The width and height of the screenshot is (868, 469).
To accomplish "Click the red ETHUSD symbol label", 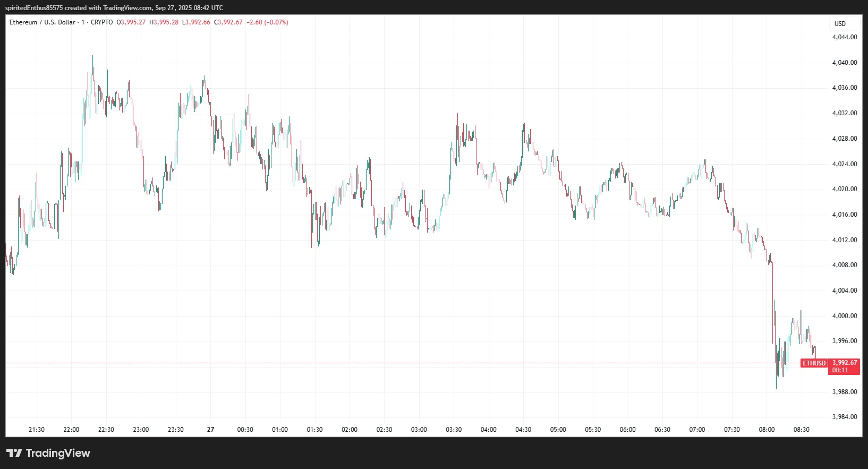I will tap(814, 363).
